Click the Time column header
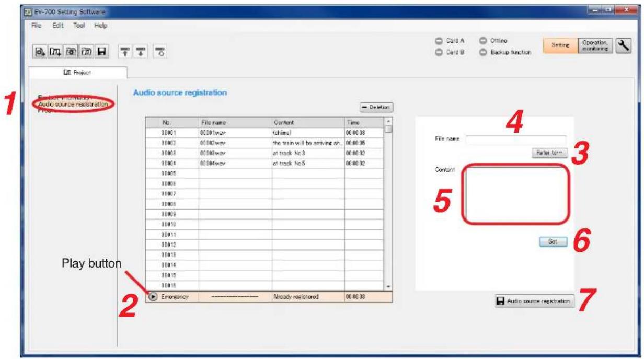The image size is (644, 359). point(364,122)
